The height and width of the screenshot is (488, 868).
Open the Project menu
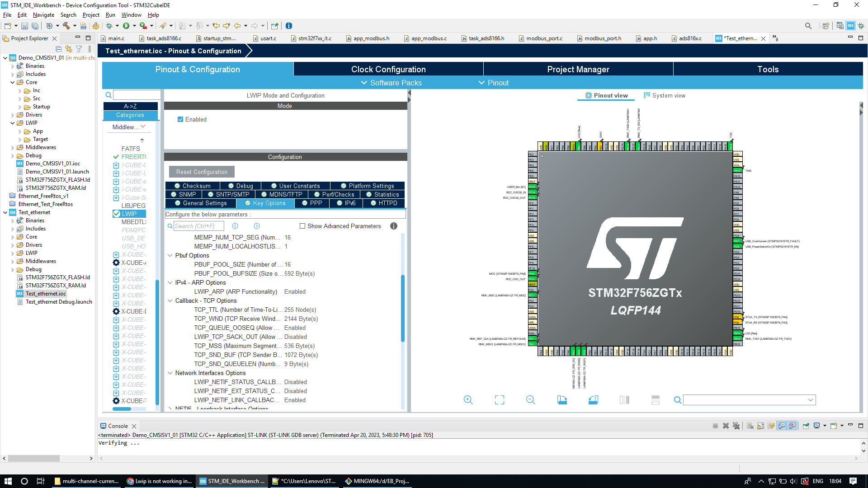point(91,15)
